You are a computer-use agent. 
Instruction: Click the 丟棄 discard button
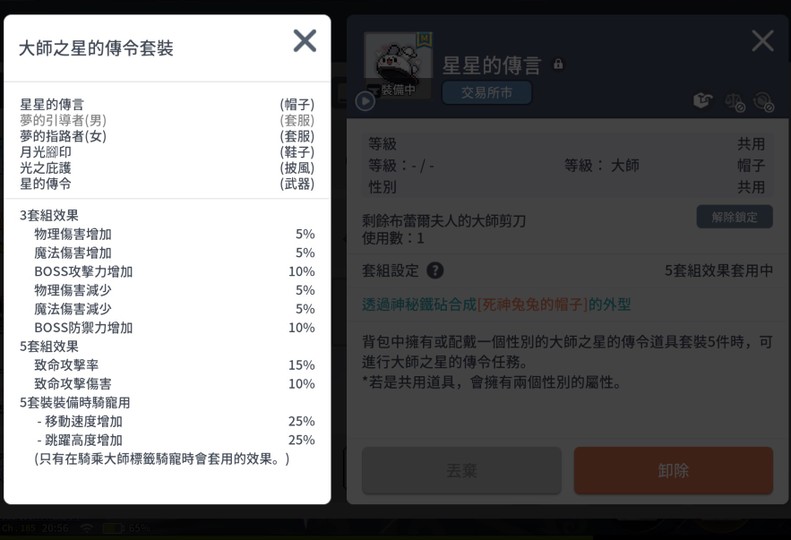pos(461,470)
